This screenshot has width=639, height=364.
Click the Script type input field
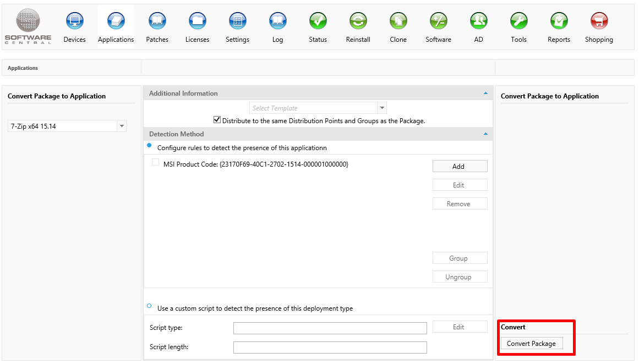pos(330,328)
